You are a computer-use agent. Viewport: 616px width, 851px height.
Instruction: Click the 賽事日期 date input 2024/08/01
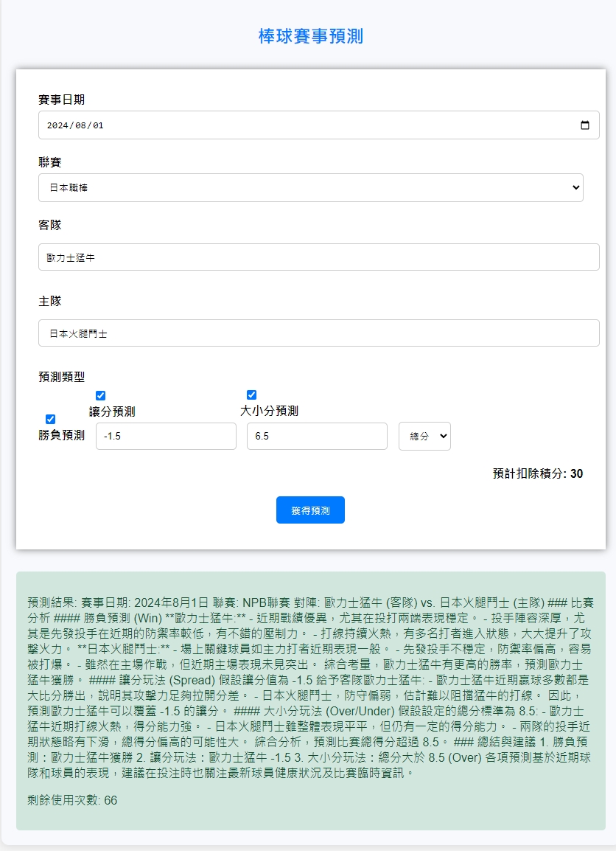click(319, 125)
